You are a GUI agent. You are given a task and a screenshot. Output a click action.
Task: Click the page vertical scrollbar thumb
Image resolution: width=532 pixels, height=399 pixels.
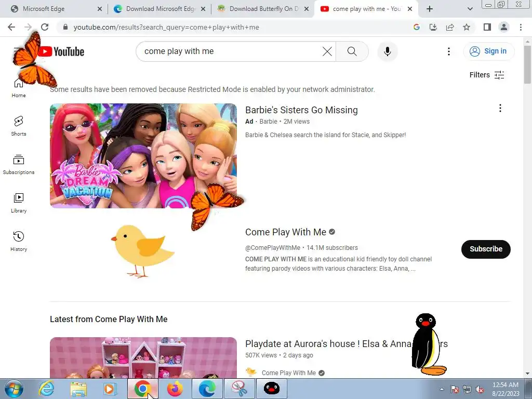(527, 64)
